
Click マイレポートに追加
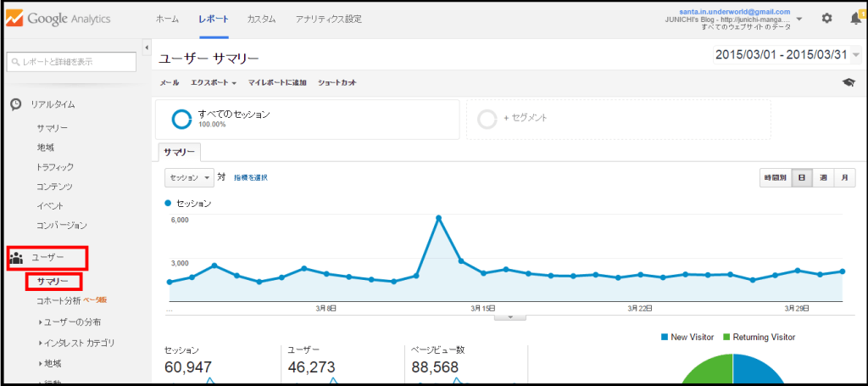point(277,82)
